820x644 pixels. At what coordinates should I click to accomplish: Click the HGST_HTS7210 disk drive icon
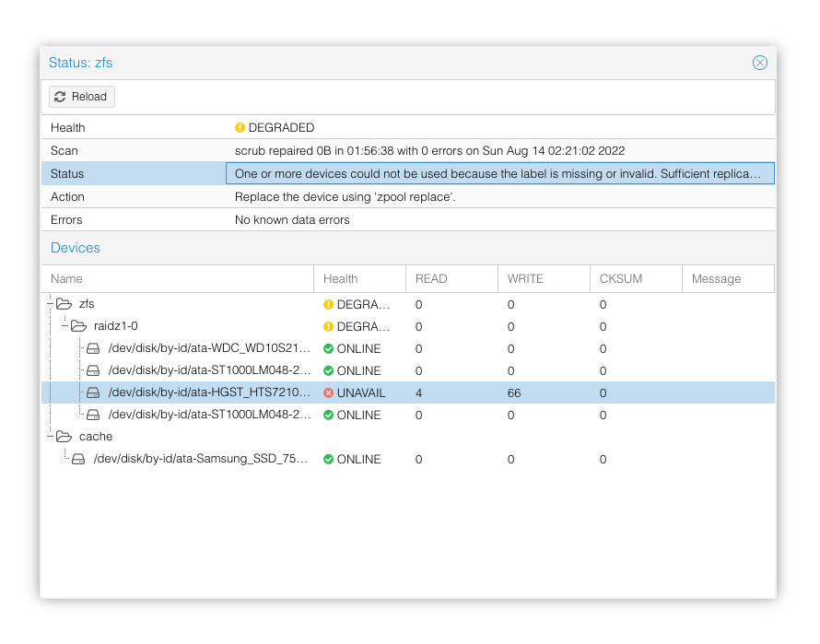93,392
